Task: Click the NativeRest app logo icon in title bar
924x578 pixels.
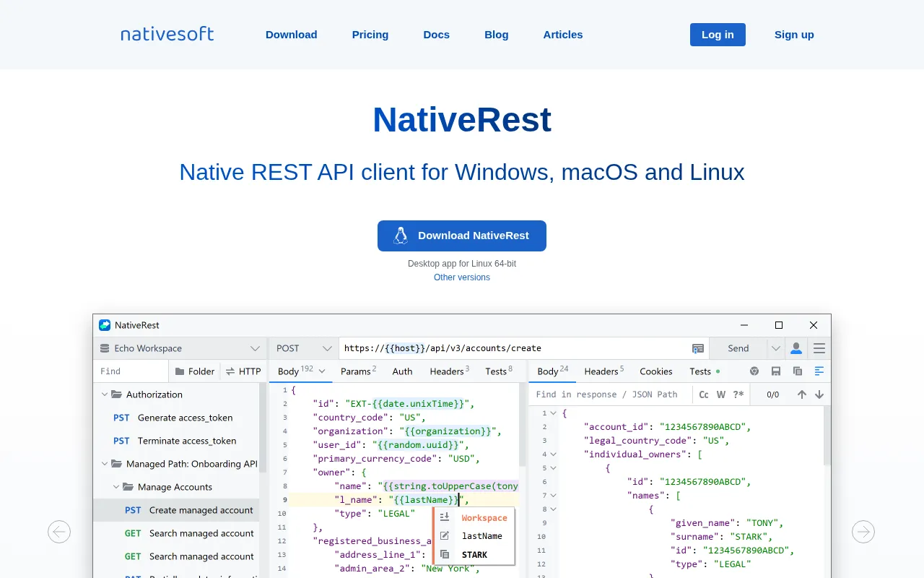Action: click(105, 325)
